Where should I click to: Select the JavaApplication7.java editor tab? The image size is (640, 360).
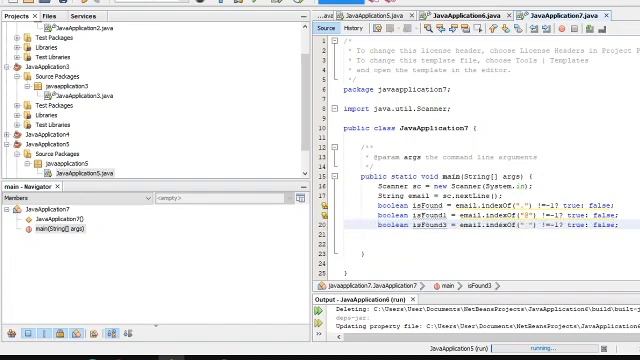click(x=564, y=16)
